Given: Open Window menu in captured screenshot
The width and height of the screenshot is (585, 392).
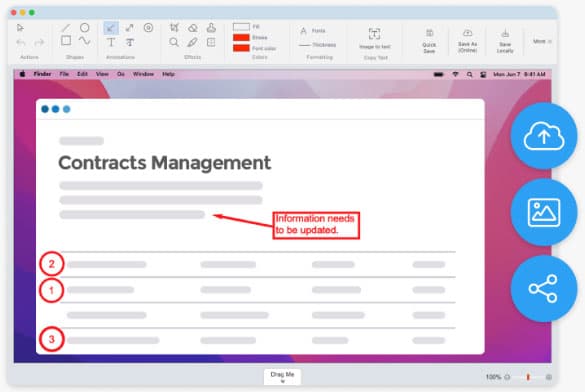Looking at the screenshot, I should [x=143, y=74].
